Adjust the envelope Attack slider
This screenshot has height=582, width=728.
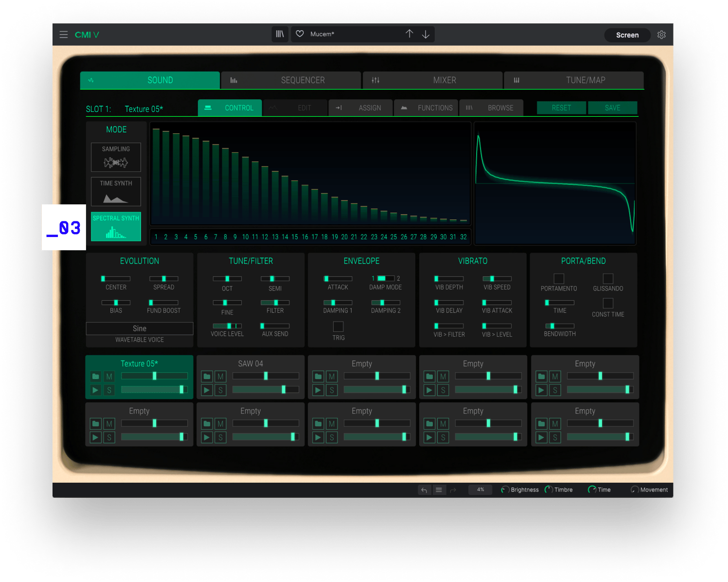pos(338,278)
